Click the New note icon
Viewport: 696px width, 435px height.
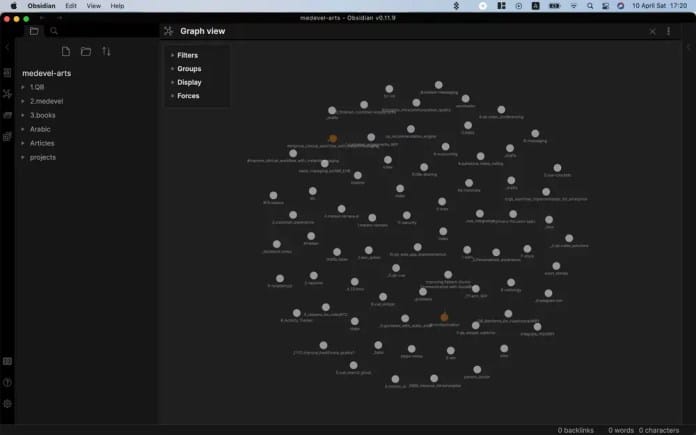[66, 51]
